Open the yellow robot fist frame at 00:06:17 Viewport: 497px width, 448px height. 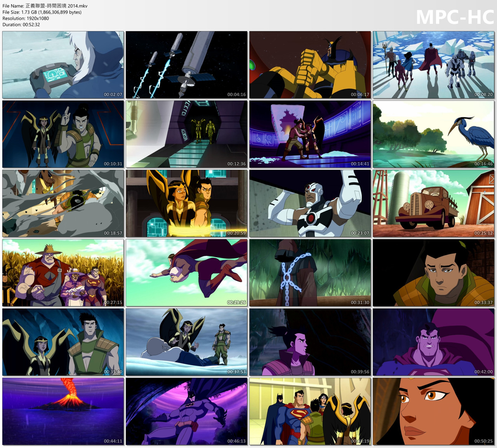coord(310,65)
